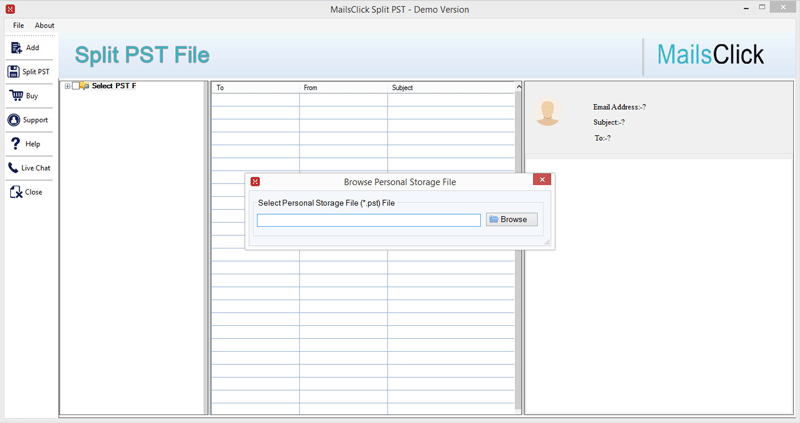Screen dimensions: 800x423
Task: Click the Close icon in sidebar
Action: (x=16, y=192)
